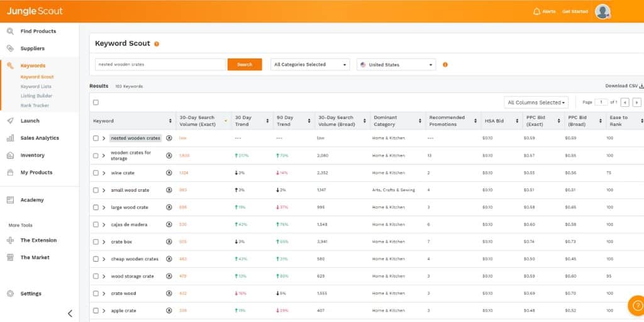
Task: Click the Sales Analytics chart icon
Action: click(10, 138)
